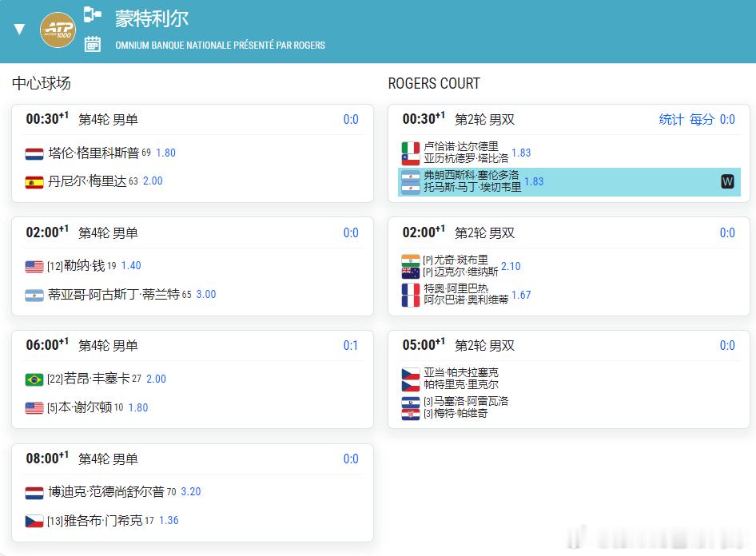The width and height of the screenshot is (756, 556).
Task: Click USA flag beside 本·谢尔顿
Action: (x=34, y=408)
